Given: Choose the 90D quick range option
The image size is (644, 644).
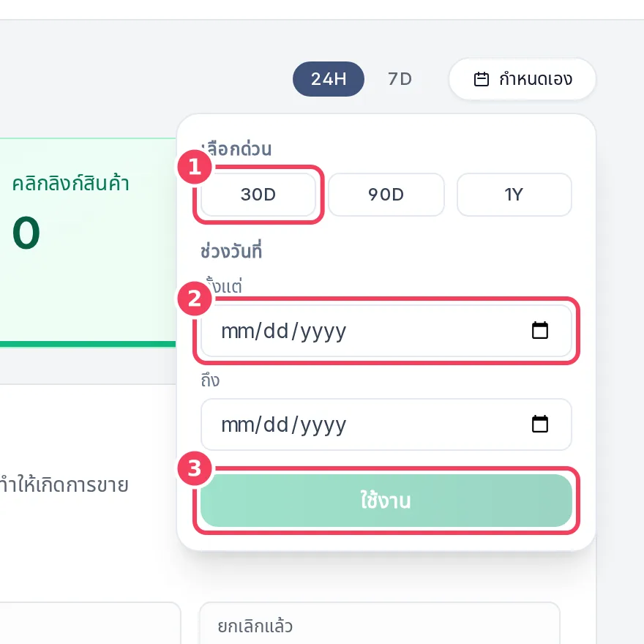Looking at the screenshot, I should 386,194.
